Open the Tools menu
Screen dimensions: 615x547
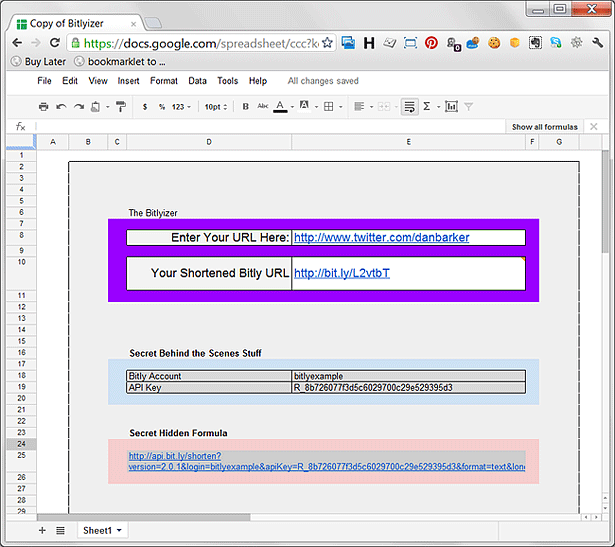click(227, 81)
